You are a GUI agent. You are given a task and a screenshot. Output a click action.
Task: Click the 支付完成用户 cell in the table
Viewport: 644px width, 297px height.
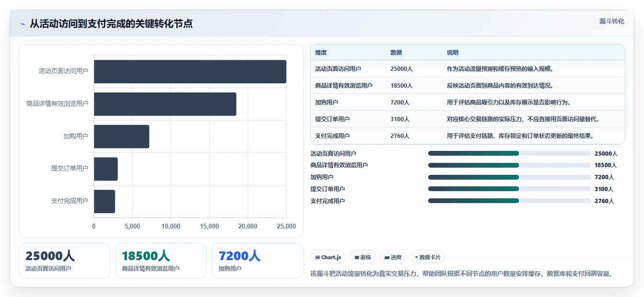point(332,136)
